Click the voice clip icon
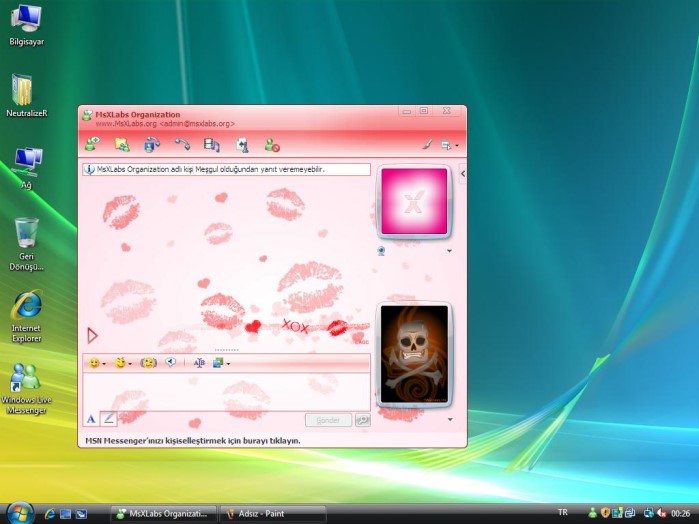 (170, 363)
